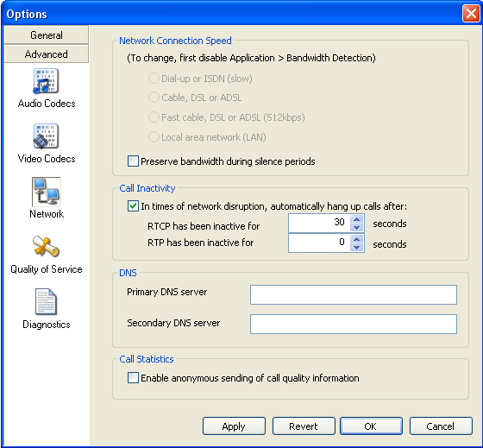This screenshot has width=483, height=448.
Task: Enable Preserve bandwidth during silence periods
Action: click(x=133, y=161)
